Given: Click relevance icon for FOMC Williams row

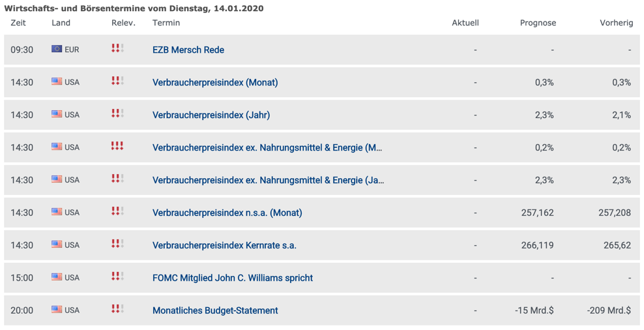Looking at the screenshot, I should (117, 276).
